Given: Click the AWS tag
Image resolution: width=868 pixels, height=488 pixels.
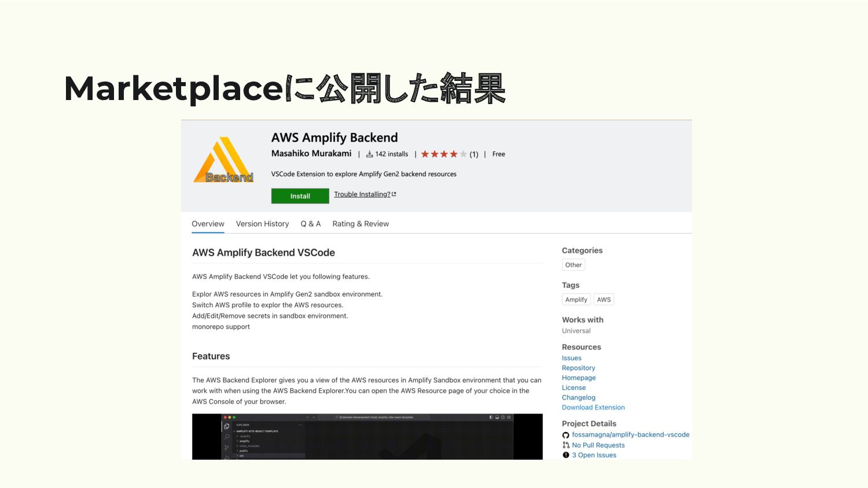Looking at the screenshot, I should point(604,300).
